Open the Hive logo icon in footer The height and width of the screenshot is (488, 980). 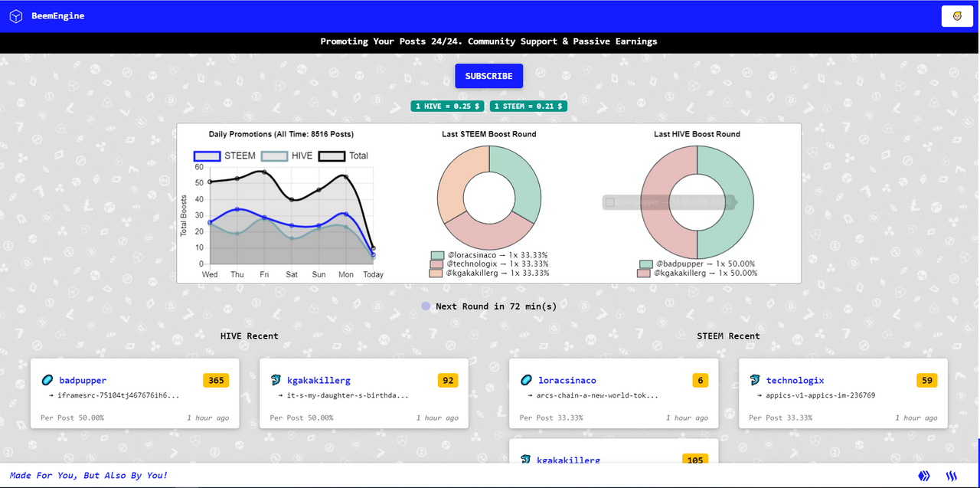coord(925,476)
